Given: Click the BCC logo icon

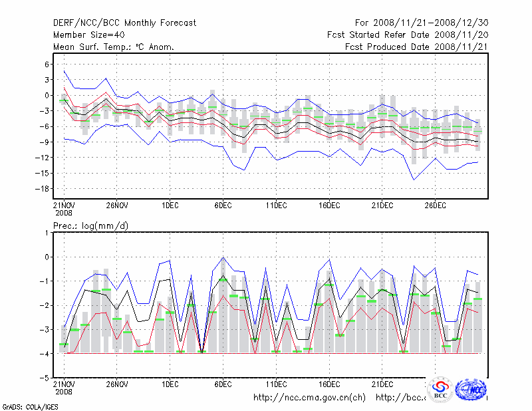Looking at the screenshot, I should click(x=440, y=390).
